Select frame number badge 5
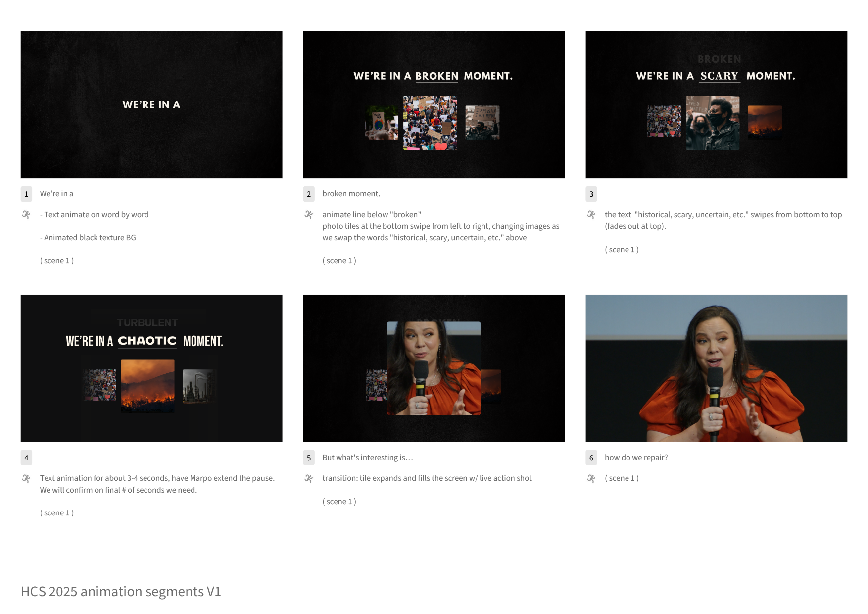The height and width of the screenshot is (614, 868). pos(309,458)
